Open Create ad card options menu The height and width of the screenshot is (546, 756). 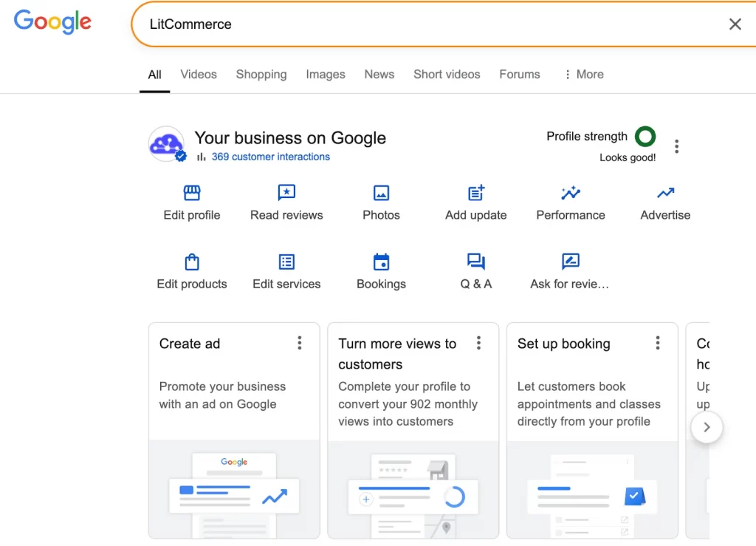click(300, 343)
